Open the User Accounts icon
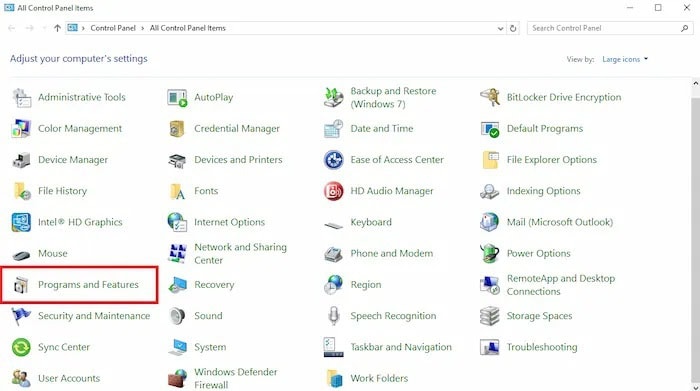This screenshot has height=391, width=700. point(21,379)
